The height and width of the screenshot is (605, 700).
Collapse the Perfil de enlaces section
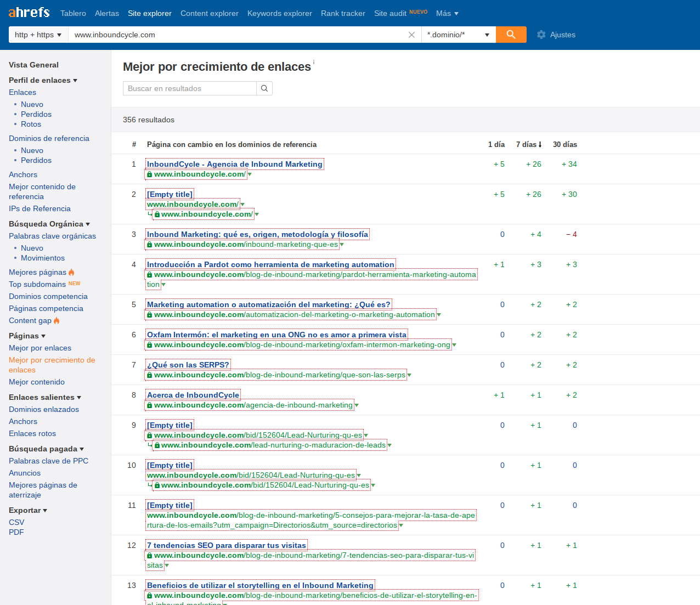click(75, 81)
